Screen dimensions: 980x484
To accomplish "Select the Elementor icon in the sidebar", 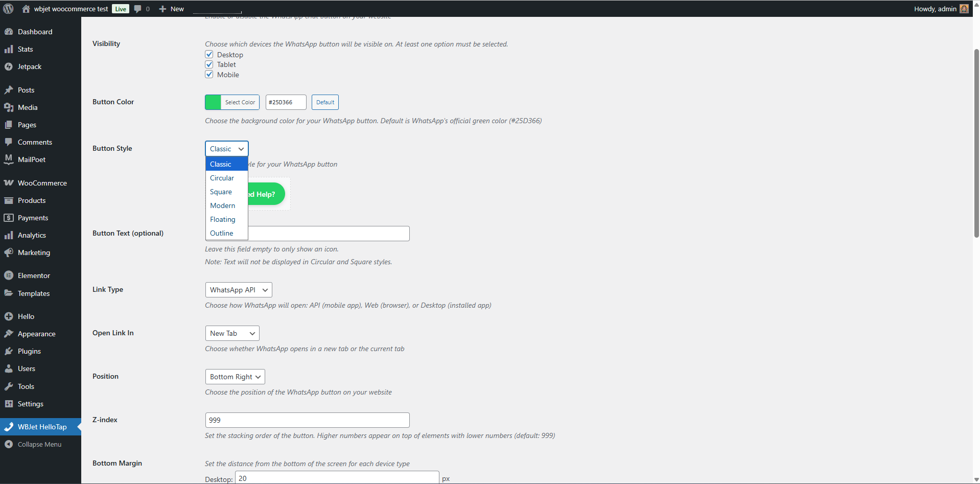I will [9, 275].
